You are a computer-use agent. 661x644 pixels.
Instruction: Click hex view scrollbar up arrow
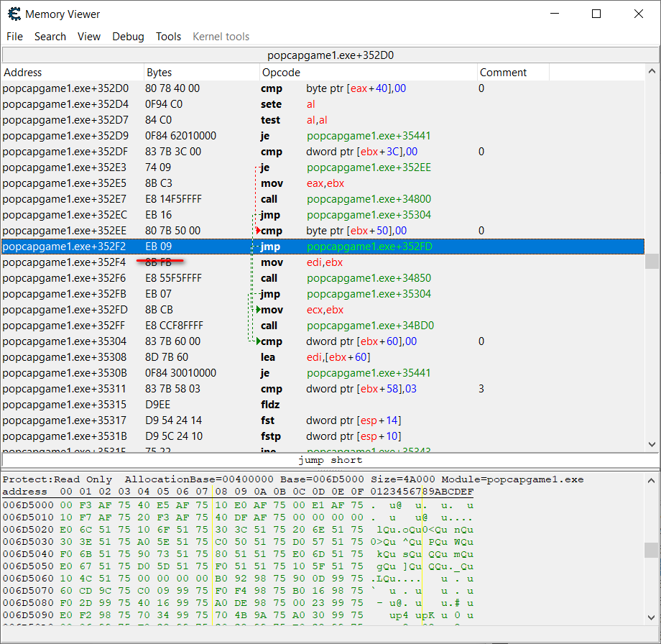pyautogui.click(x=652, y=480)
